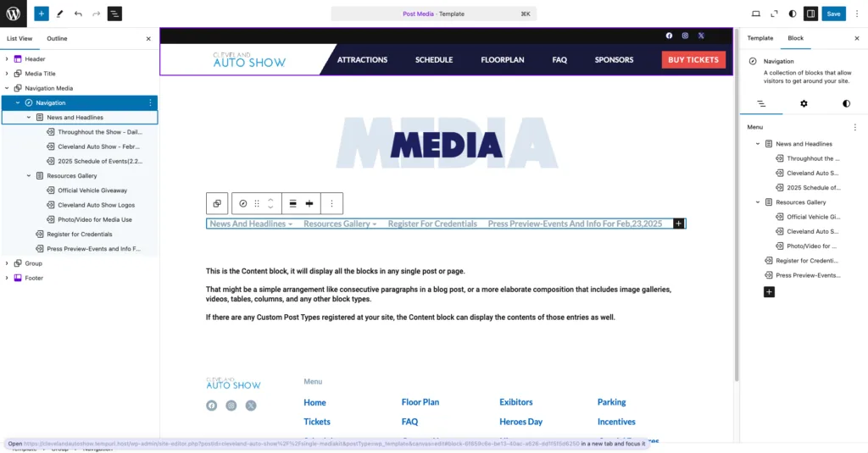Image resolution: width=868 pixels, height=453 pixels.
Task: Collapse Resources Gallery in List View
Action: (x=29, y=176)
